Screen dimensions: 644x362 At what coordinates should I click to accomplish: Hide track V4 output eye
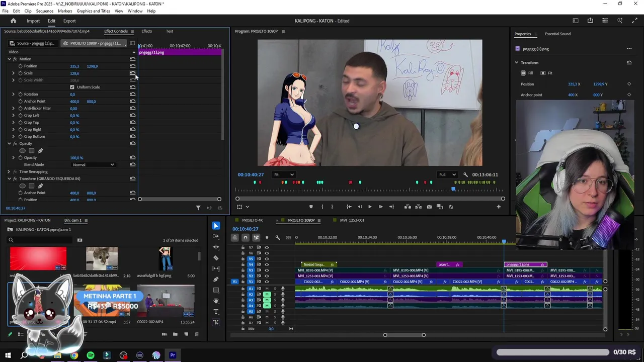pyautogui.click(x=267, y=264)
